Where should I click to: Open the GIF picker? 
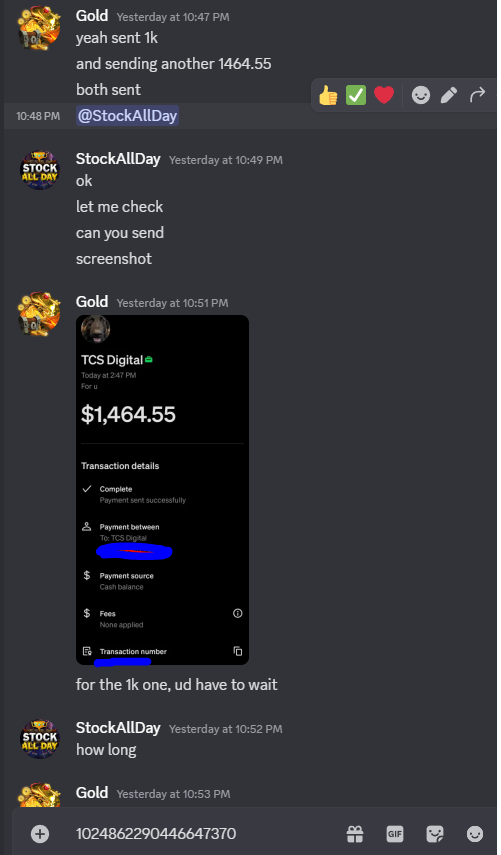[395, 833]
